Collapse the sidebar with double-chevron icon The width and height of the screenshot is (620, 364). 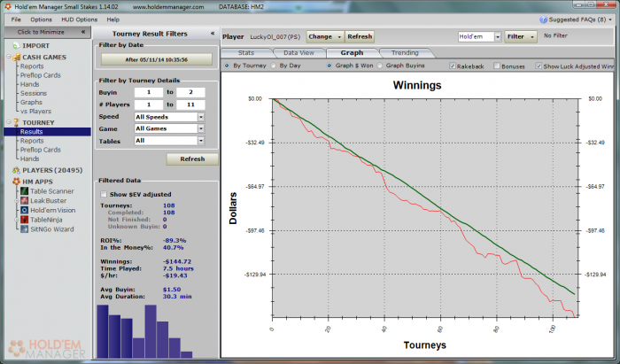83,32
